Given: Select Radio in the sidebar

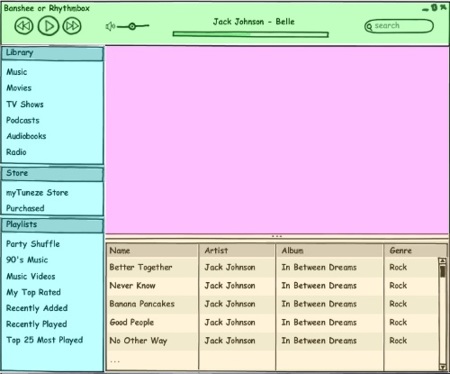Looking at the screenshot, I should [16, 152].
